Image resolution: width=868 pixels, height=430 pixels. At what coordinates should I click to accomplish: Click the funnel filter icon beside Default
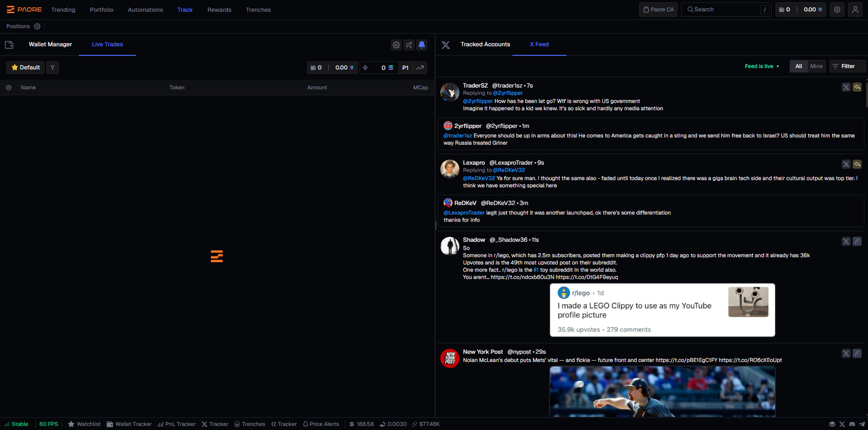53,68
